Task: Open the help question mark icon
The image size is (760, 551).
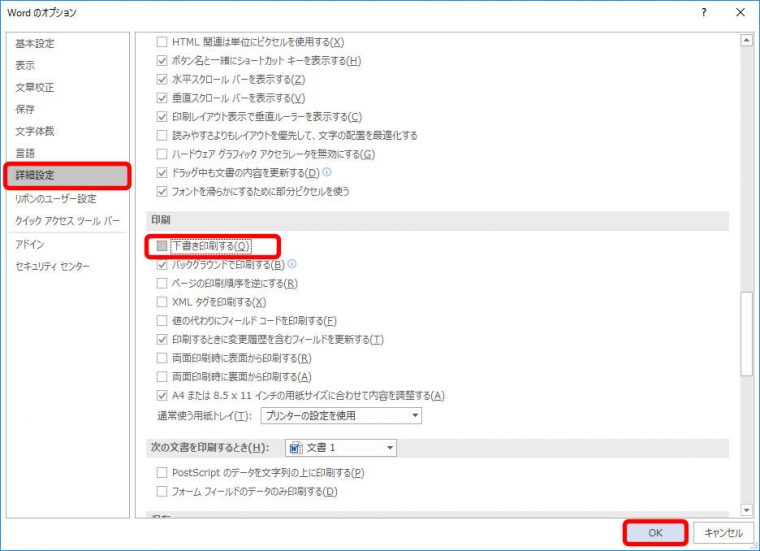Action: (704, 13)
